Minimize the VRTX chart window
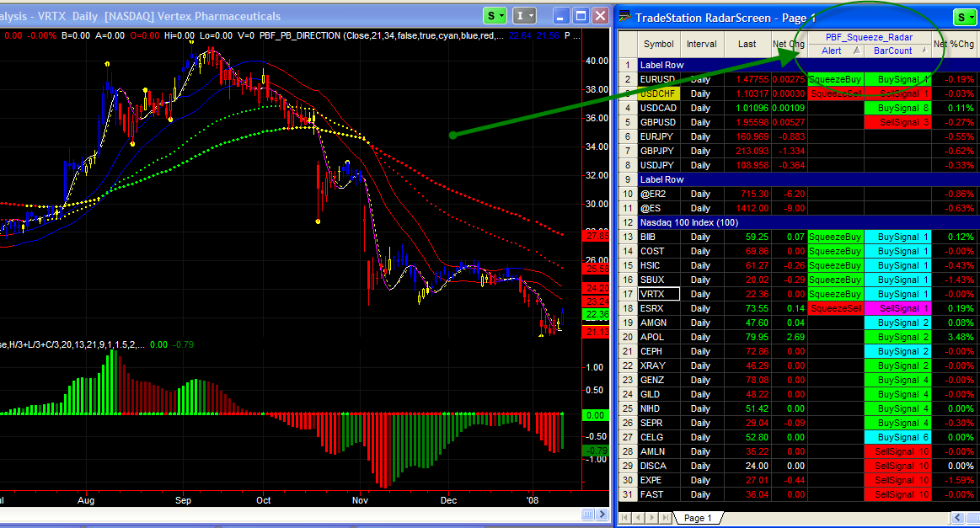 coord(561,16)
